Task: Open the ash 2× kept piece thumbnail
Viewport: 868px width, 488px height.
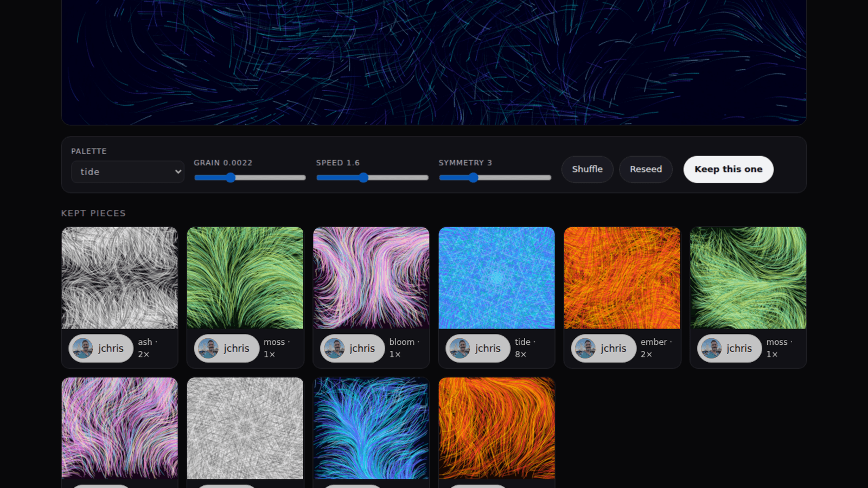Action: click(120, 278)
